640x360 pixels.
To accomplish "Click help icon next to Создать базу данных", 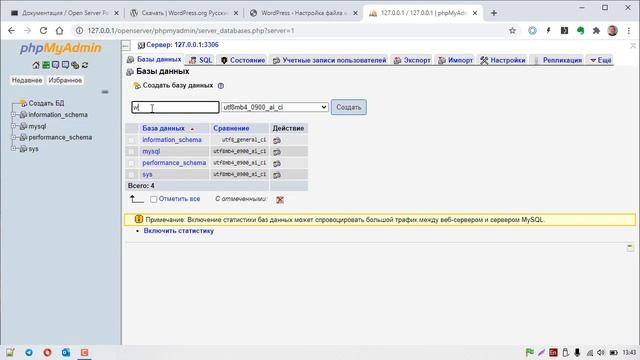I will click(221, 86).
